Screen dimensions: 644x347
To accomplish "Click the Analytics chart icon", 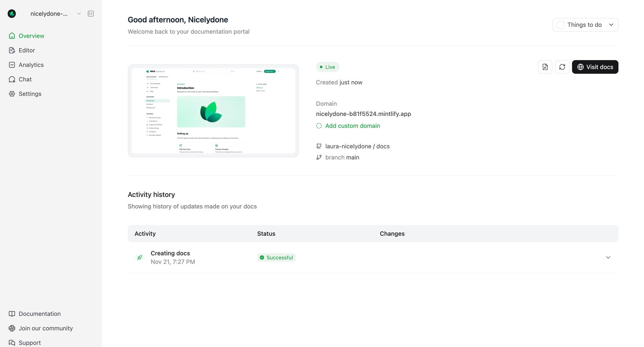I will click(12, 65).
